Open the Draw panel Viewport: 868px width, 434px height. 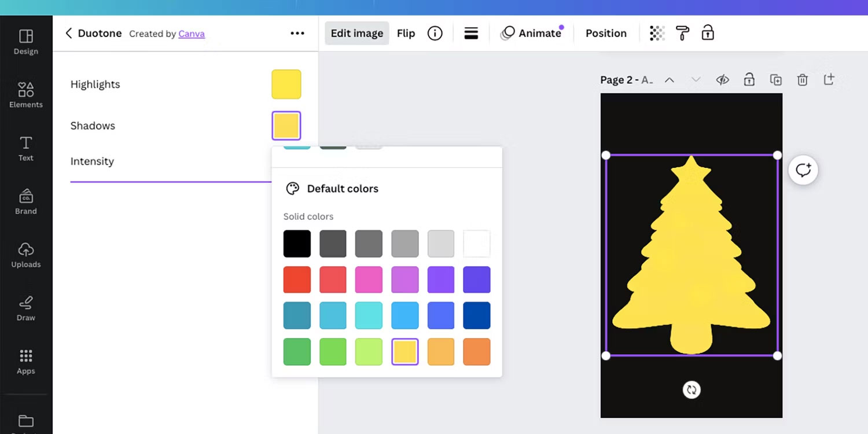(x=25, y=307)
